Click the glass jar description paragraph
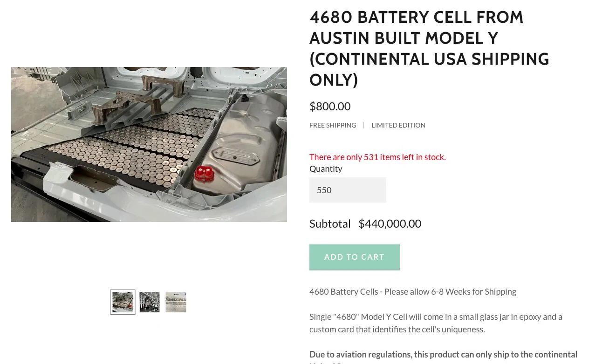Viewport: 609px width, 364px height. (436, 323)
